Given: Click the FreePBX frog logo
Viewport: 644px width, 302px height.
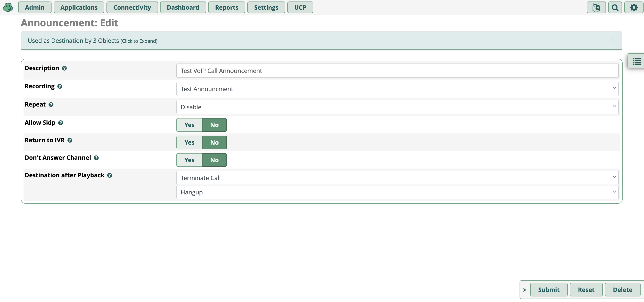Looking at the screenshot, I should coord(8,7).
